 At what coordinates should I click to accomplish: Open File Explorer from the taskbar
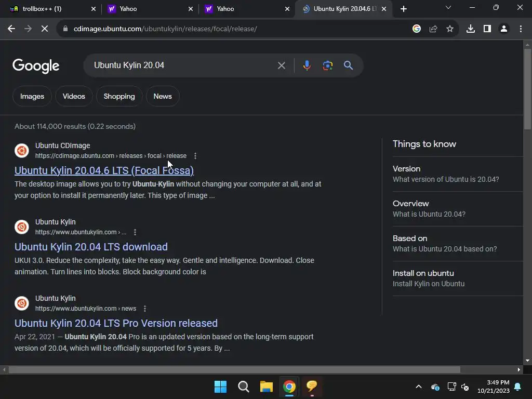[x=267, y=387]
